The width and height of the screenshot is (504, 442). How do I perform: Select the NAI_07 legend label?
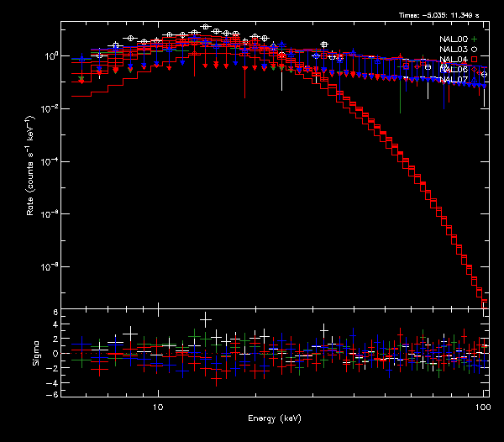click(453, 80)
